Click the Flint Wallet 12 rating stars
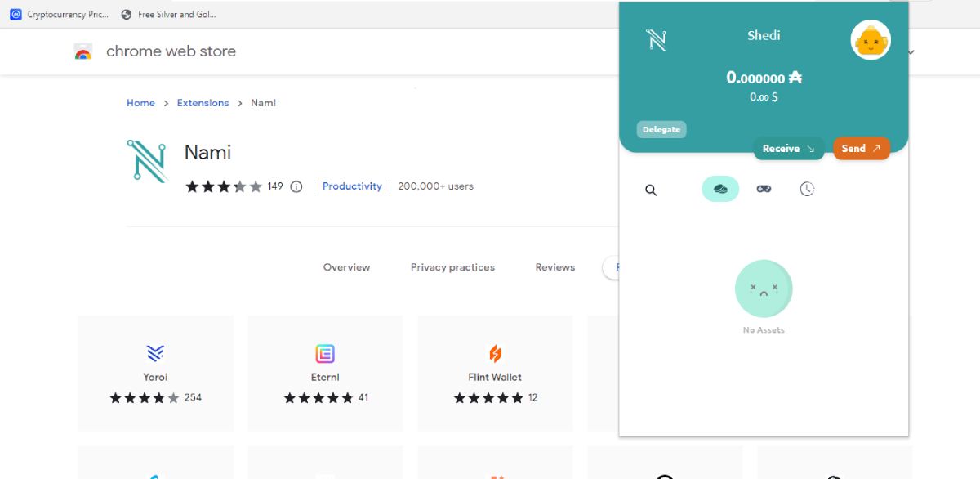Viewport: 980px width, 479px height. [488, 398]
